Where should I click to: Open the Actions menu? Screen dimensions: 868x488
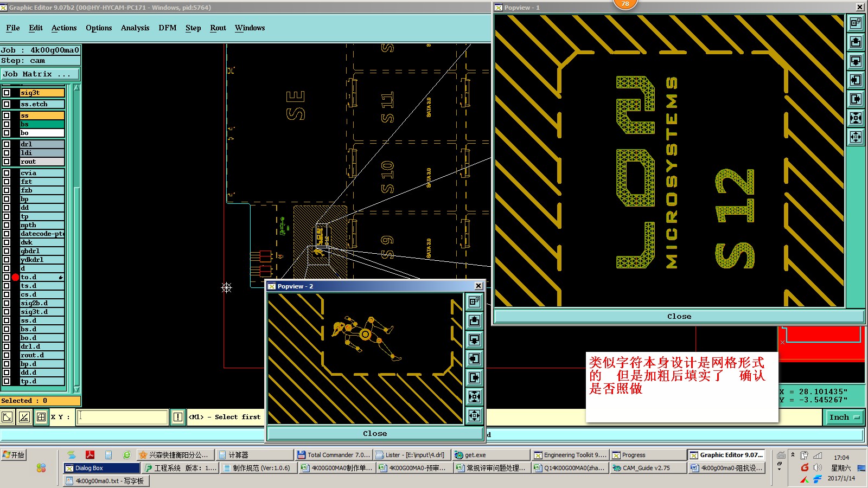pos(64,28)
